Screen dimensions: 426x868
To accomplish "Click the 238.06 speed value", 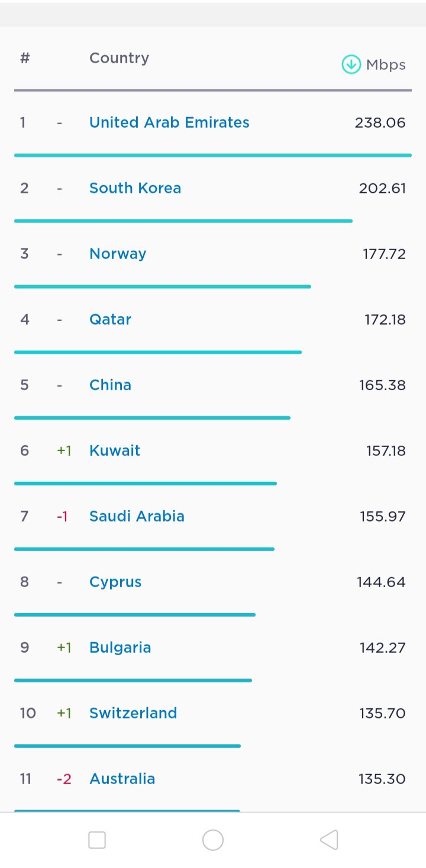I will coord(380,122).
